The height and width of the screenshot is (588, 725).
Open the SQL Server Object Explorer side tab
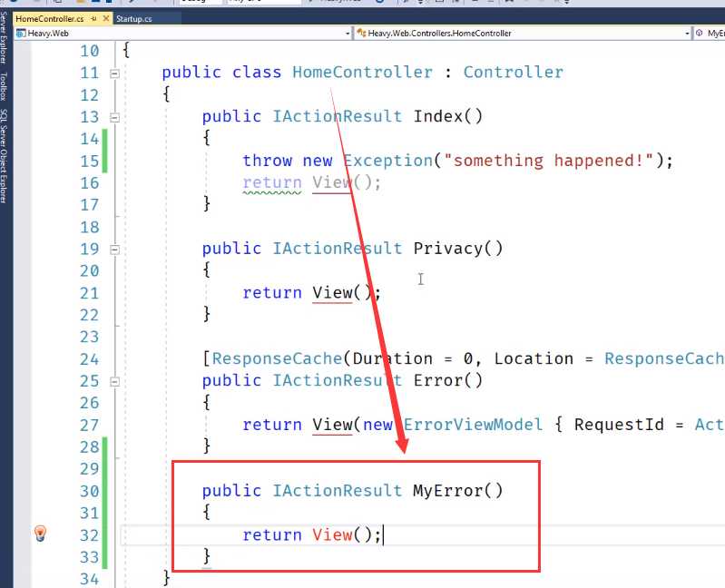5,156
